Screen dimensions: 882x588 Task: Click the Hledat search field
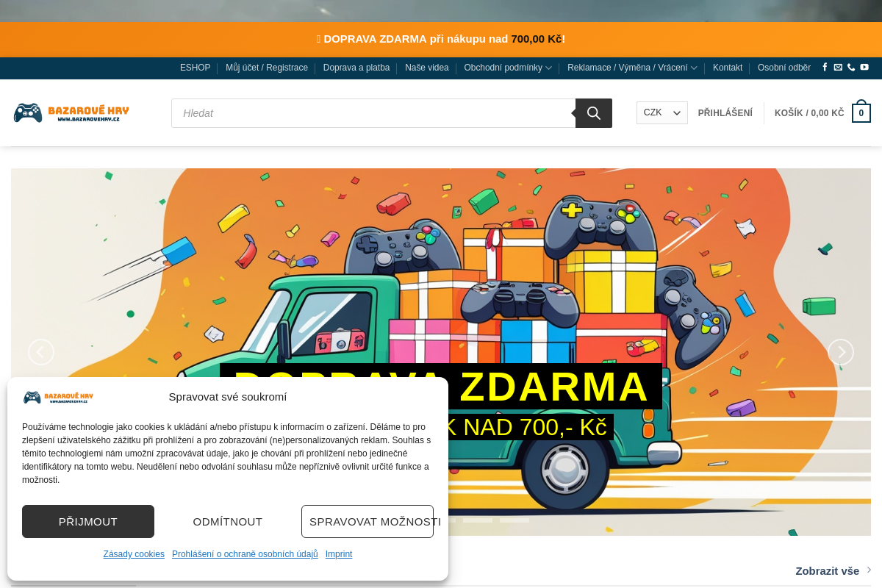[x=373, y=113]
